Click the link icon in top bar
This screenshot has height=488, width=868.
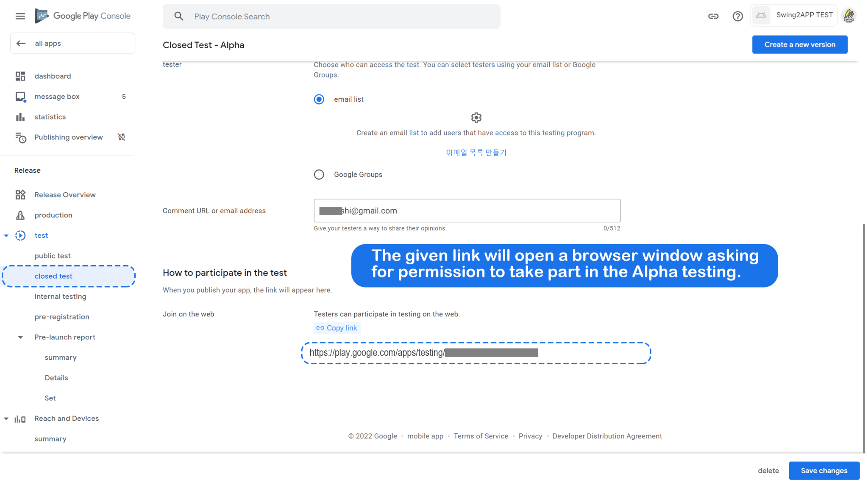[713, 16]
